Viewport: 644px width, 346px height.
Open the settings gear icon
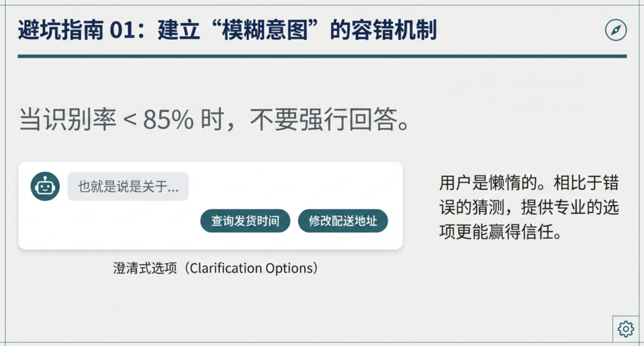[626, 328]
